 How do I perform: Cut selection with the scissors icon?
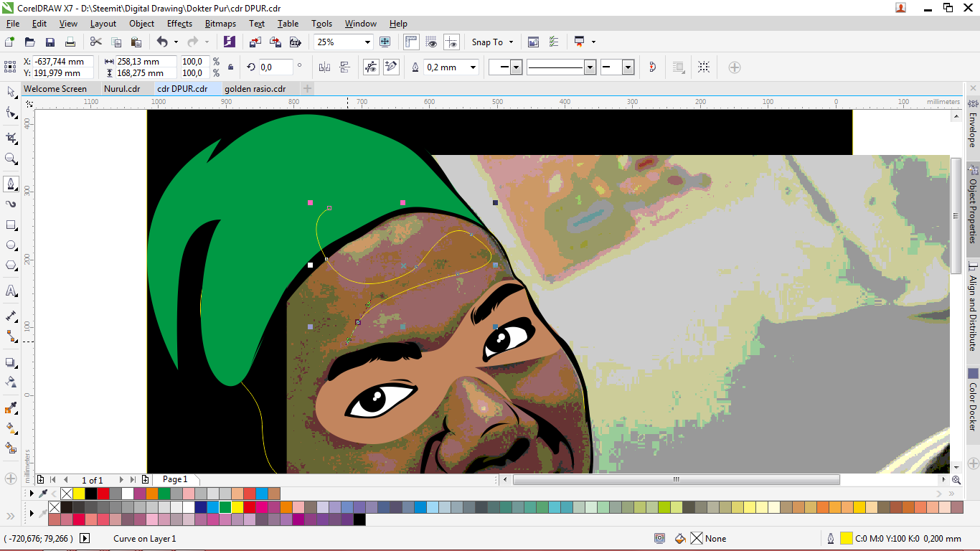95,42
